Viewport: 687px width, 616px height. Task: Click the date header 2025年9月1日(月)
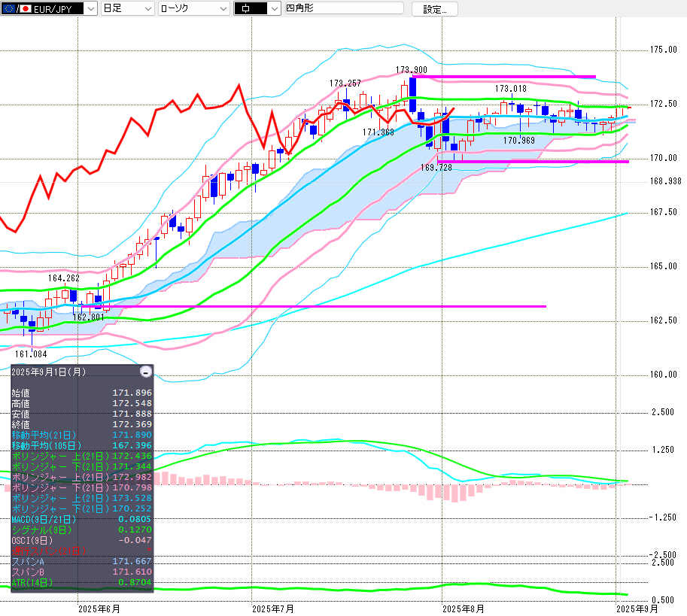coord(49,372)
